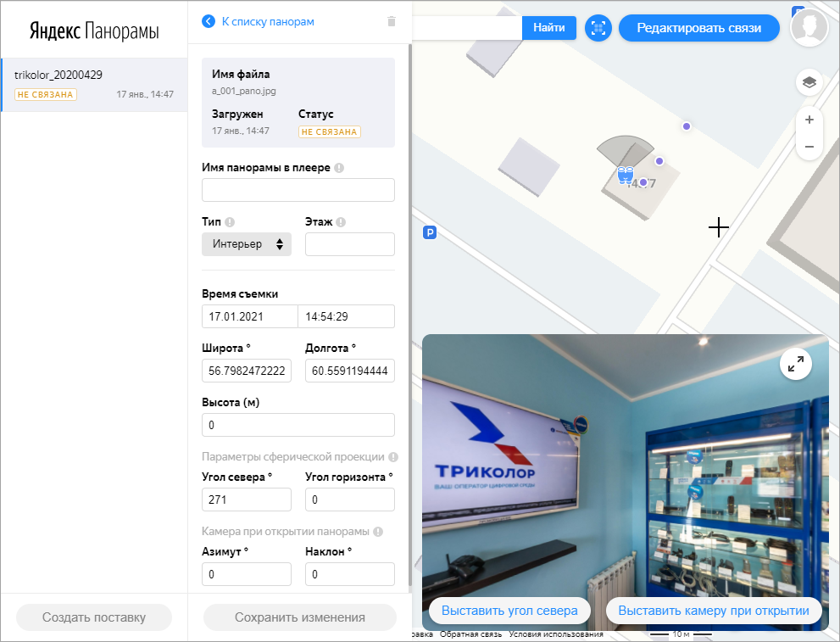The height and width of the screenshot is (642, 840).
Task: Show hint for panorama name in player
Action: pos(339,168)
